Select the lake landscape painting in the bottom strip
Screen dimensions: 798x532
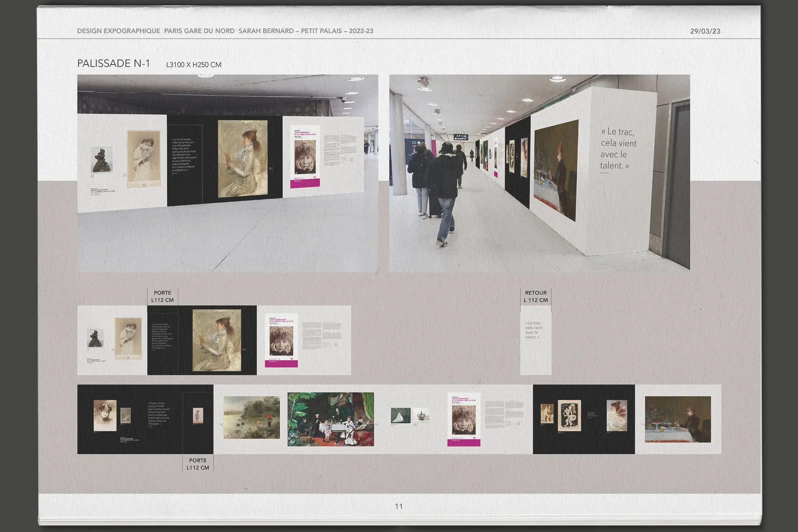tap(252, 417)
